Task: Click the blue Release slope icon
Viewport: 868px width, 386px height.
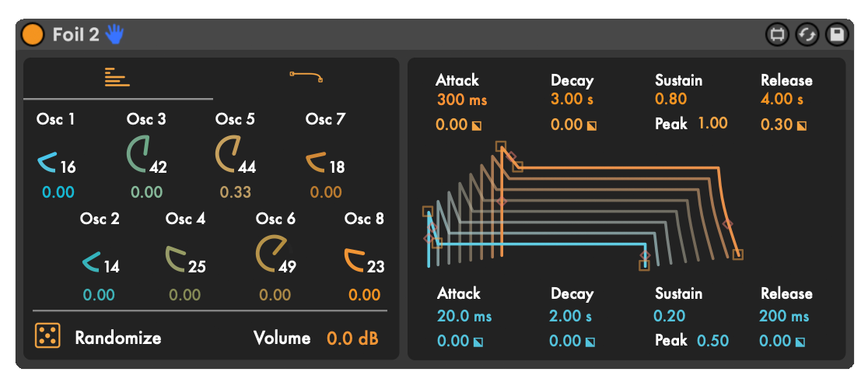Action: [800, 342]
